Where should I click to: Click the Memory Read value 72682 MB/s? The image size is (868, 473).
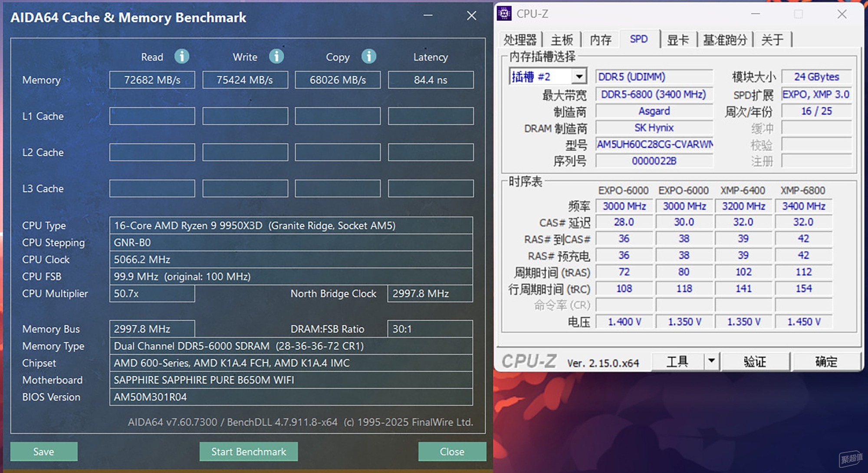point(152,80)
